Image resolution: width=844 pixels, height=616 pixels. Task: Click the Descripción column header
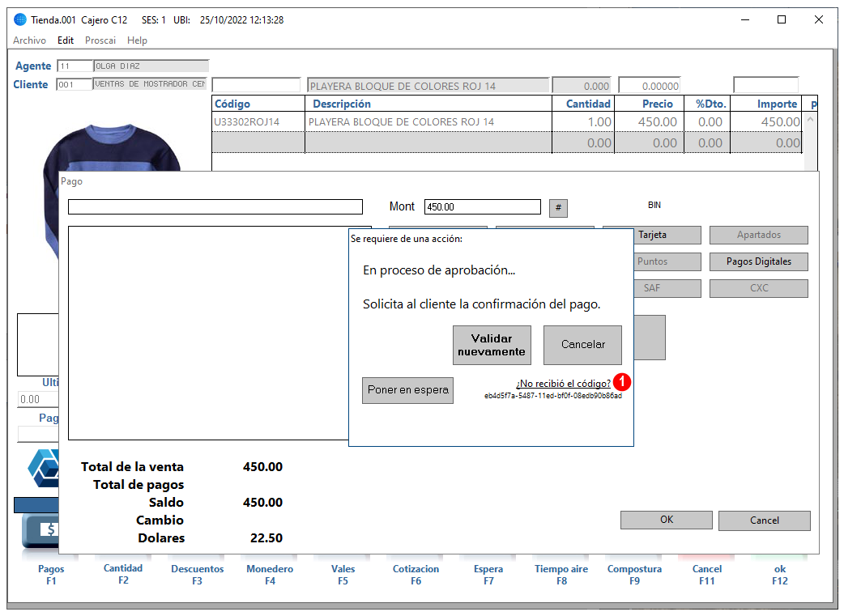(x=428, y=104)
